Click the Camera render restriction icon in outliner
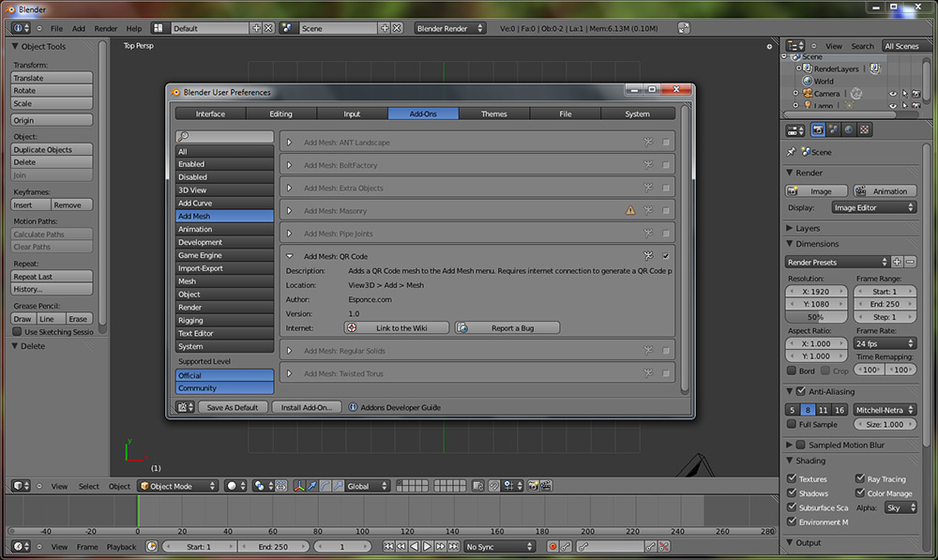Image resolution: width=938 pixels, height=560 pixels. pyautogui.click(x=915, y=94)
